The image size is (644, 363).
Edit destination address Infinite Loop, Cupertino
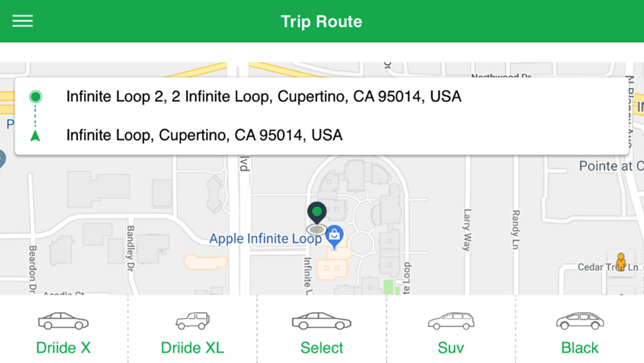(x=204, y=135)
